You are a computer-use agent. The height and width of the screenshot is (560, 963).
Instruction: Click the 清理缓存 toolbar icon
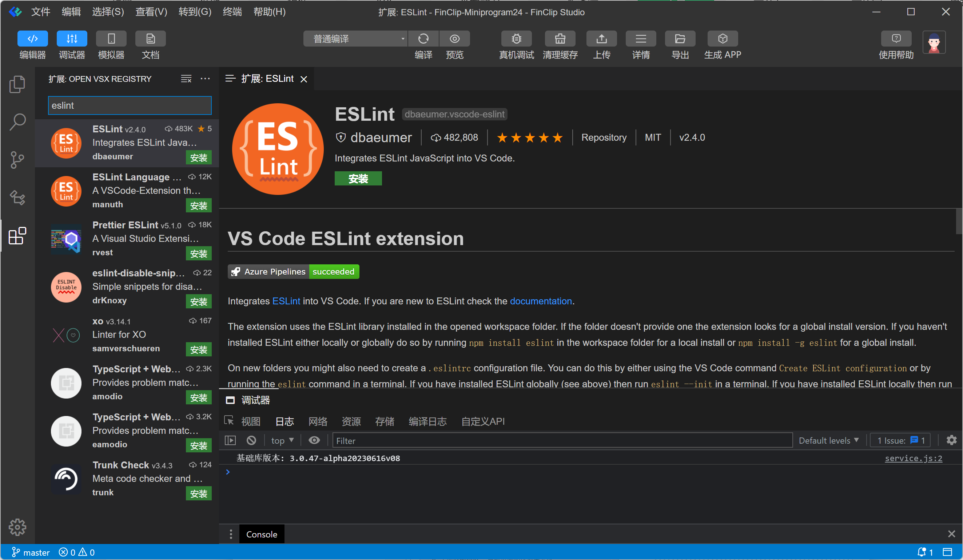click(560, 39)
